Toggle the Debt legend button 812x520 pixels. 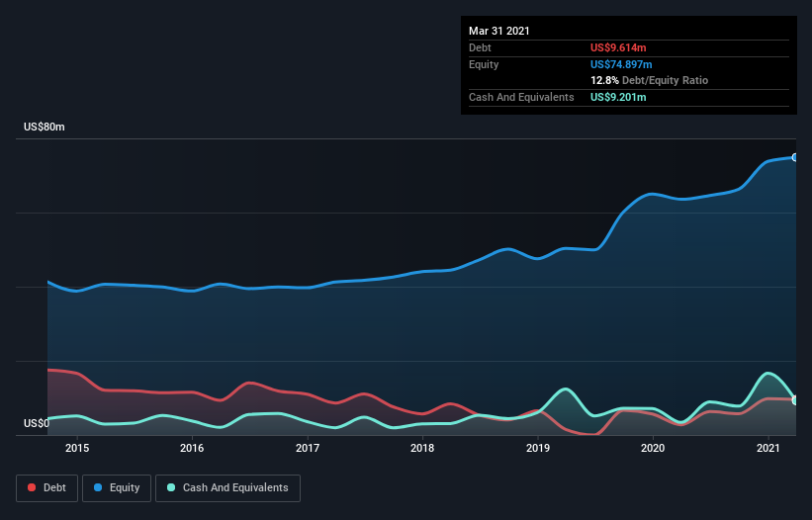pyautogui.click(x=47, y=488)
